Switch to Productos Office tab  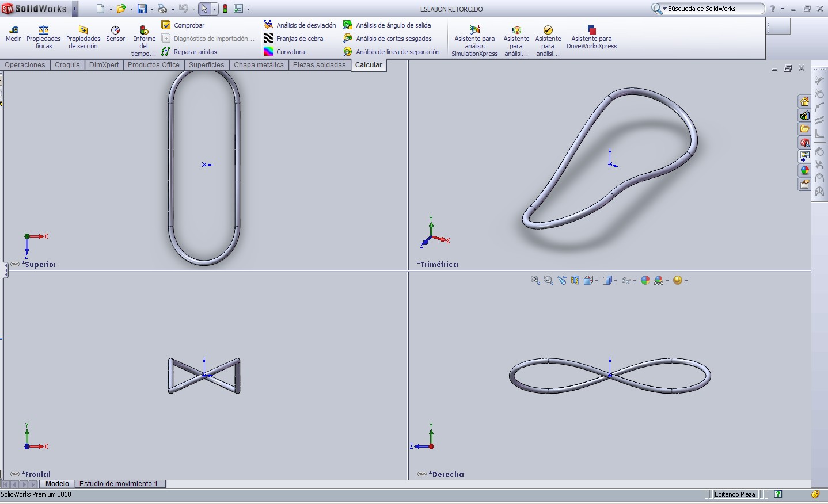[154, 65]
